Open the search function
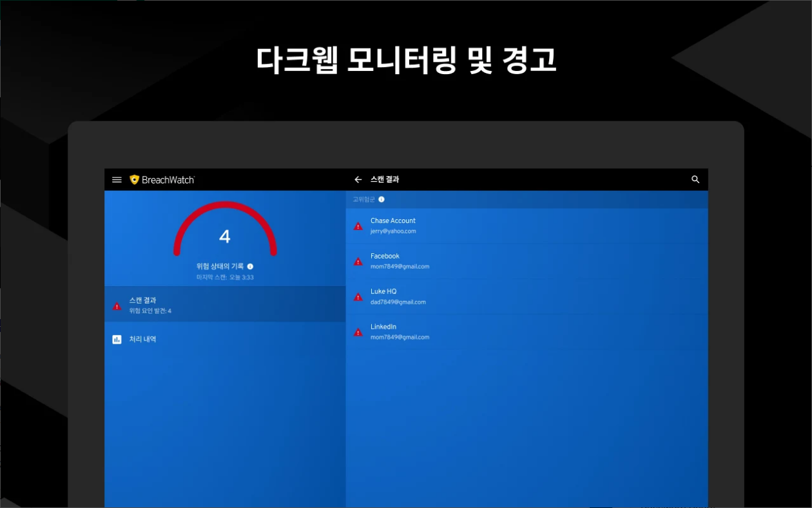Screen dimensions: 812x508 point(695,180)
